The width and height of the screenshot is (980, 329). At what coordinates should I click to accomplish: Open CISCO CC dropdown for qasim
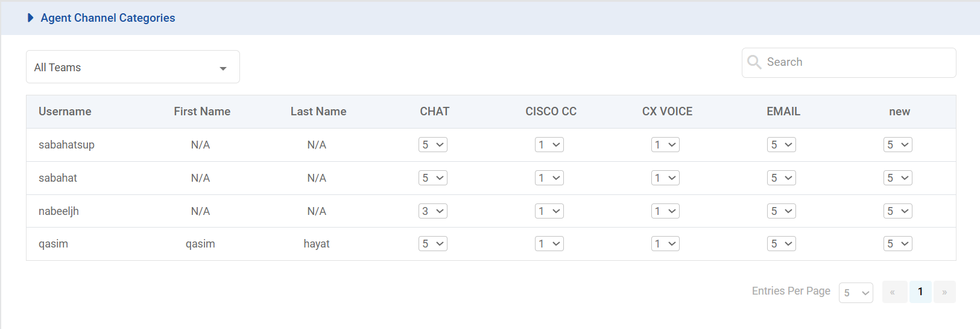[549, 244]
